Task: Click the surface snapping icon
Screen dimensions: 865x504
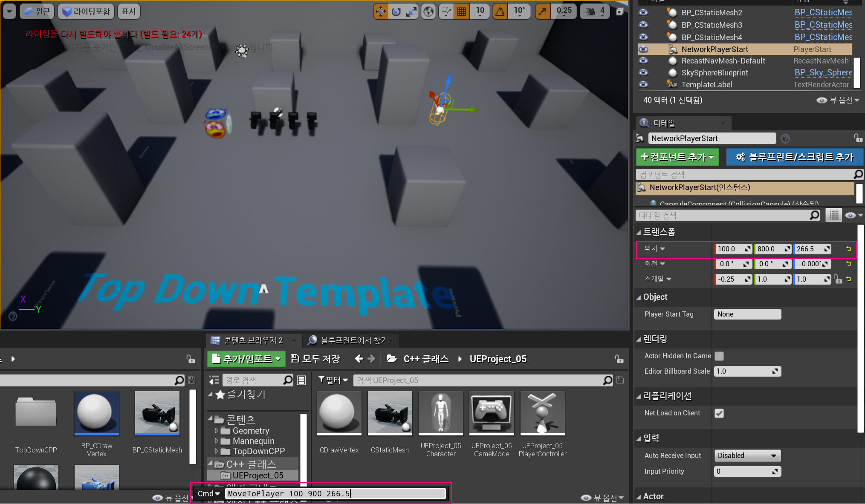Action: pos(446,12)
